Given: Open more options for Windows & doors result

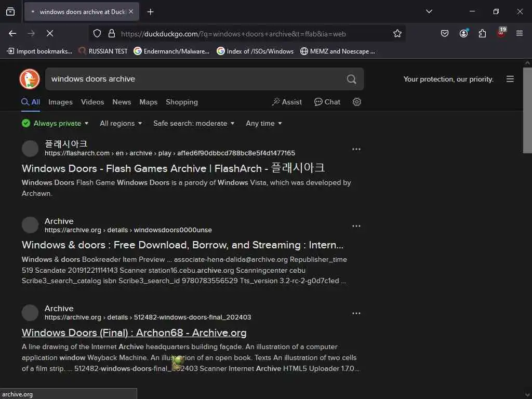Looking at the screenshot, I should click(x=356, y=226).
